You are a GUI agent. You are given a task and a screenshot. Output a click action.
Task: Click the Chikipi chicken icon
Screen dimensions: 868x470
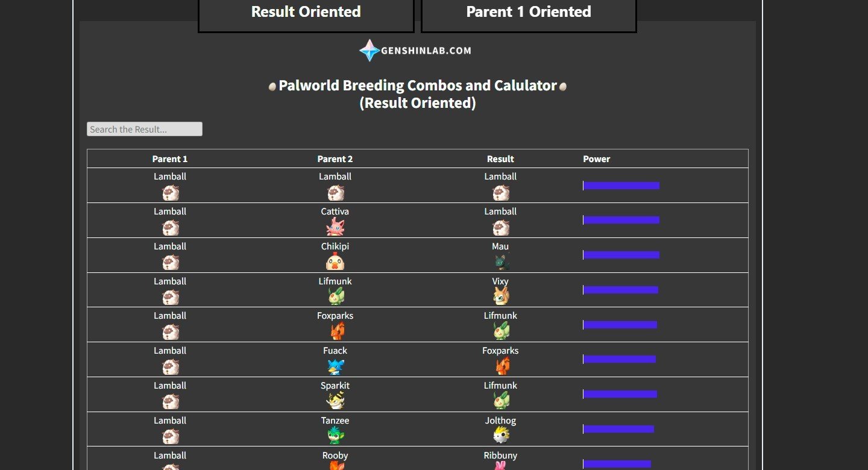tap(335, 262)
